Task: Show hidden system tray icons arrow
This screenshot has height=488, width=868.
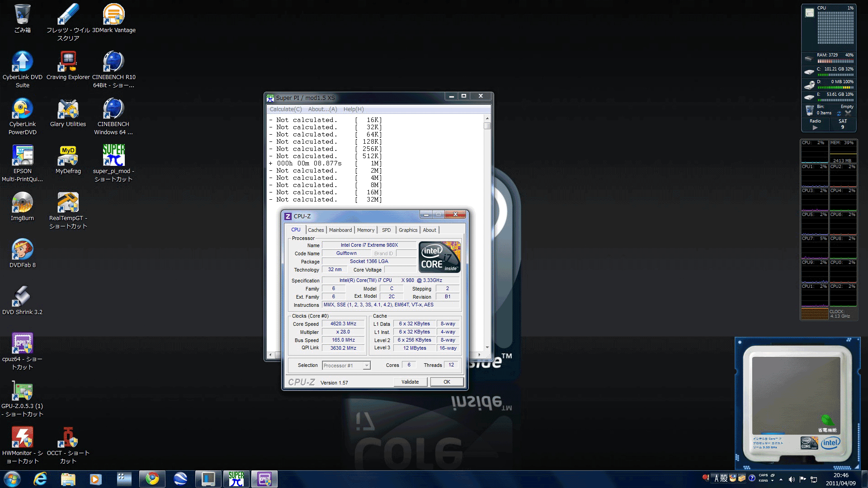Action: coord(781,479)
